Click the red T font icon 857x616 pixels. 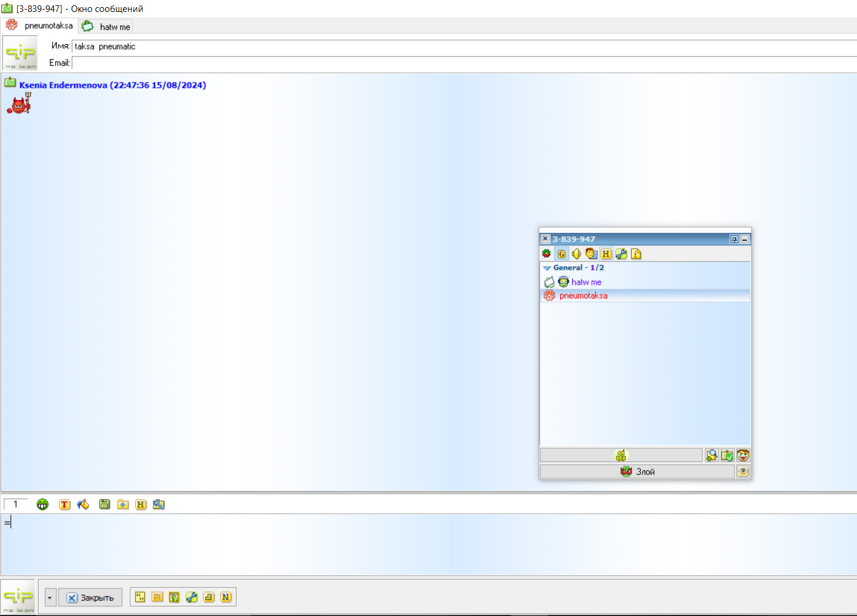click(x=64, y=504)
